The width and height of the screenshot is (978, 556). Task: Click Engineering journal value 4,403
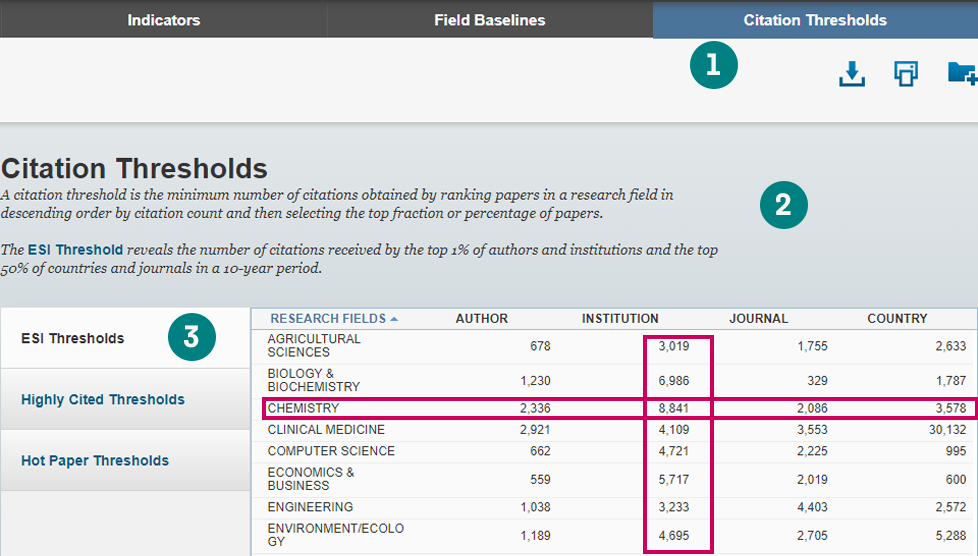tap(812, 507)
